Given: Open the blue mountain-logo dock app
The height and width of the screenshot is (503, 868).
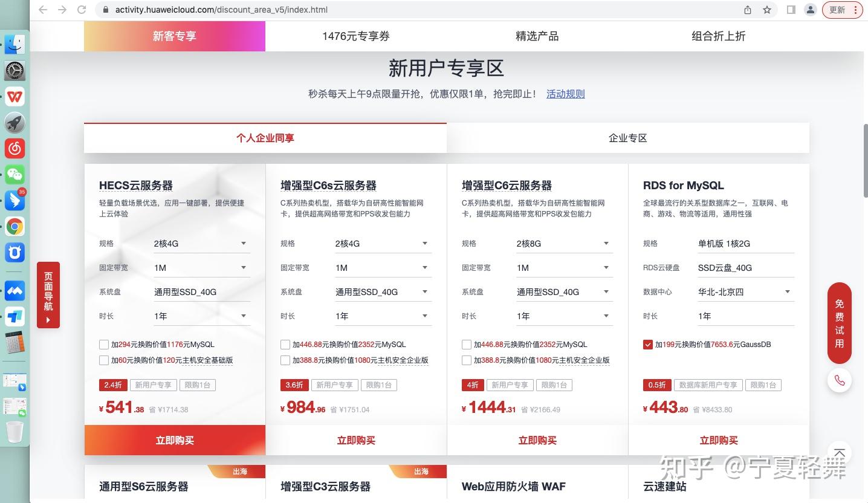Looking at the screenshot, I should pyautogui.click(x=15, y=291).
